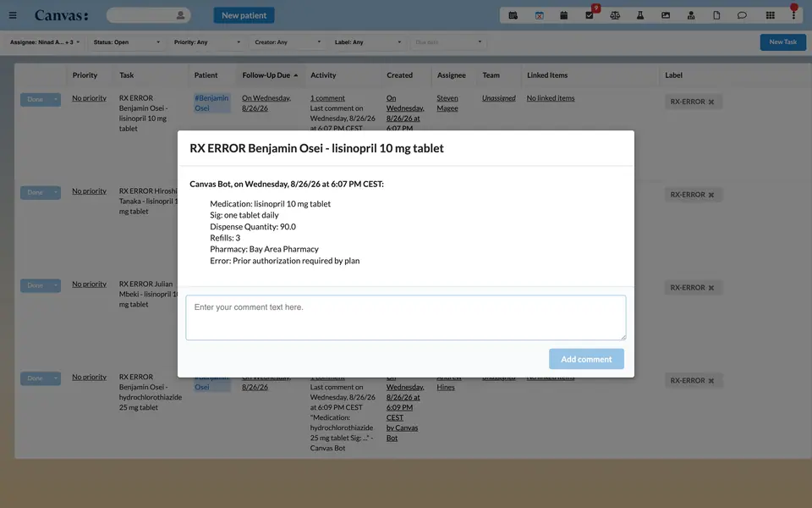Open the provider person icon
This screenshot has height=508, width=812.
[691, 15]
